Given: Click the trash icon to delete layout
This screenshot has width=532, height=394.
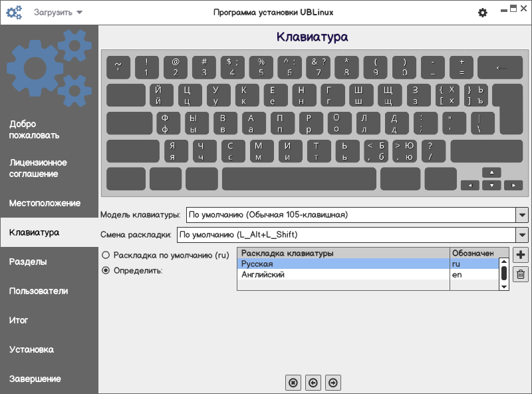Looking at the screenshot, I should (521, 274).
